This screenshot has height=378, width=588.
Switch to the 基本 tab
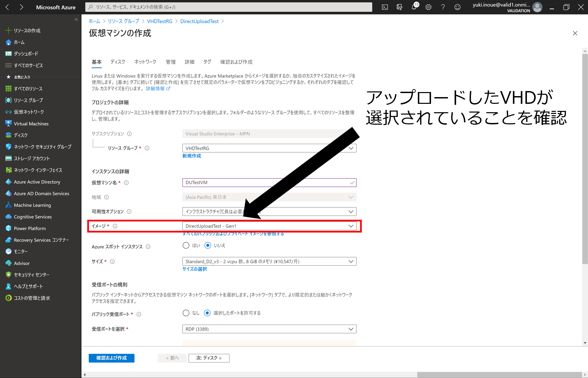click(97, 62)
